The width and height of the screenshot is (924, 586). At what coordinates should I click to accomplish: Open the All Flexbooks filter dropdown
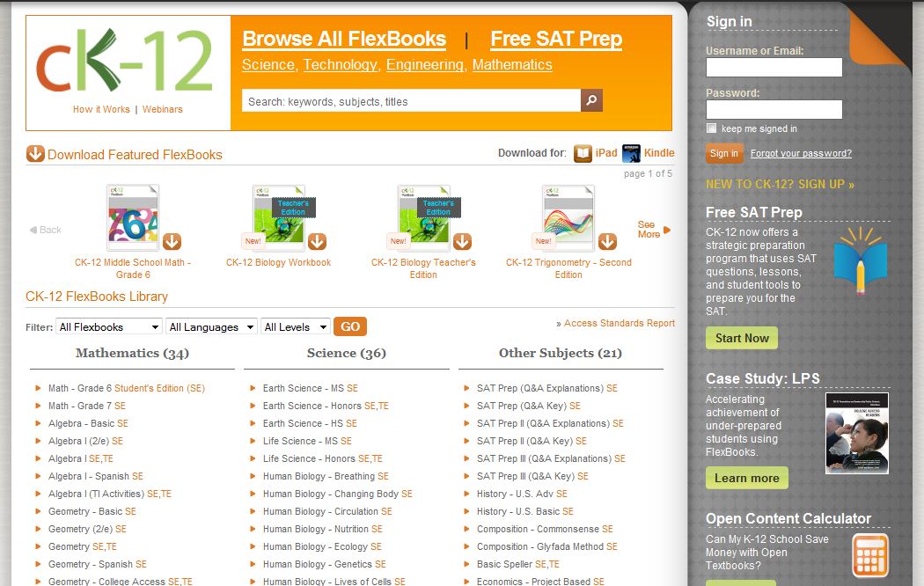(109, 326)
